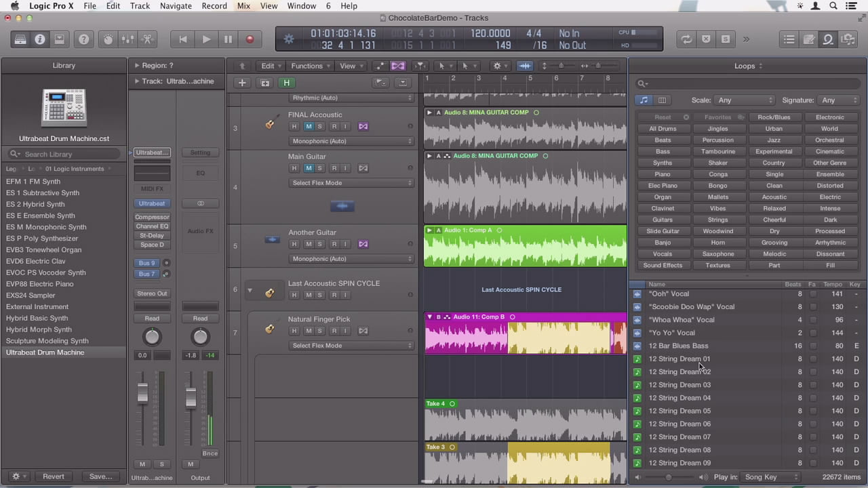Open the Toolbar tray icon
The height and width of the screenshot is (488, 868).
[60, 39]
